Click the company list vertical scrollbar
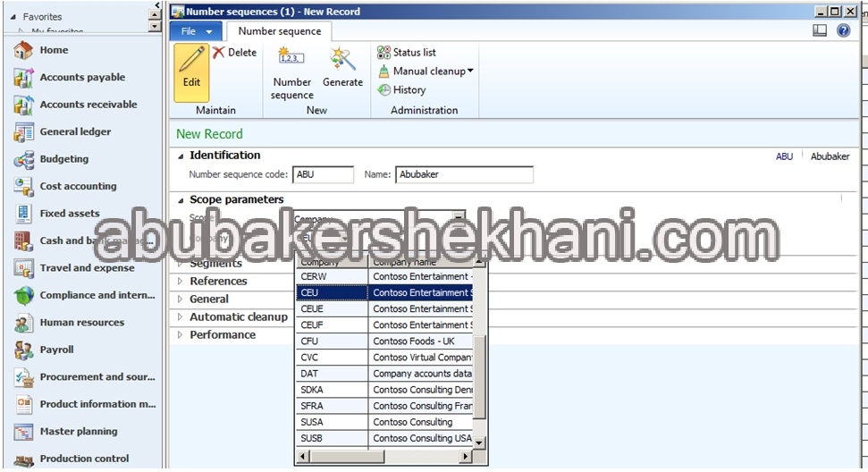This screenshot has width=868, height=472. click(480, 375)
